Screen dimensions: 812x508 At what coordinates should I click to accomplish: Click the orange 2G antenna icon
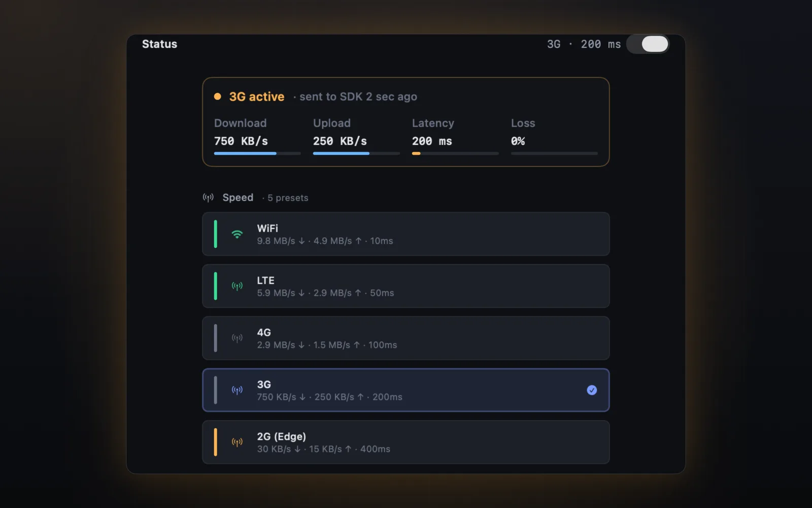click(x=237, y=442)
